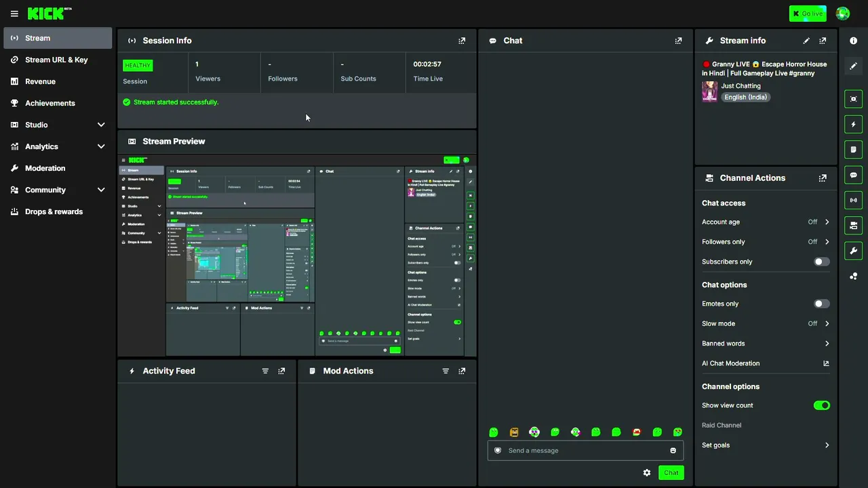Toggle Subscribers only chat

(821, 262)
